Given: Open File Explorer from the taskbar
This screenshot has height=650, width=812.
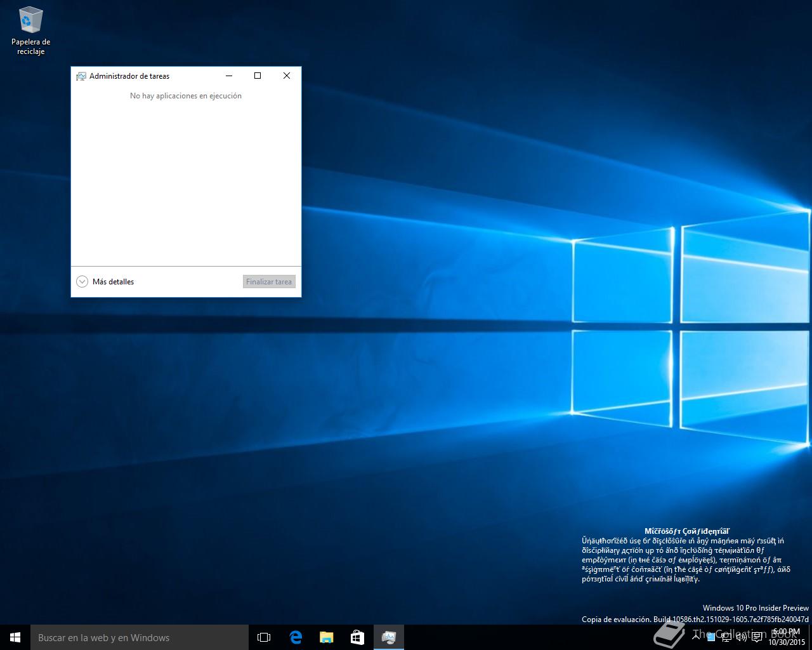Looking at the screenshot, I should click(327, 637).
